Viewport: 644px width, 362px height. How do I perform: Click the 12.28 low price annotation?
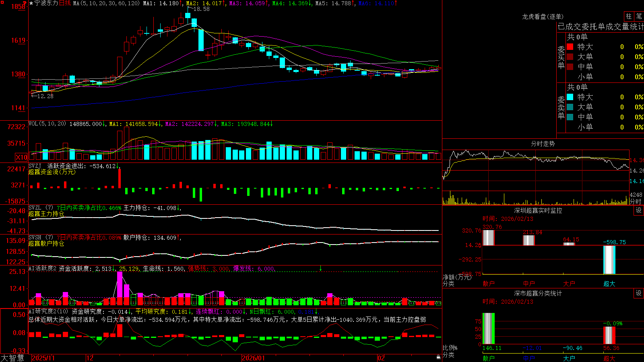point(45,96)
